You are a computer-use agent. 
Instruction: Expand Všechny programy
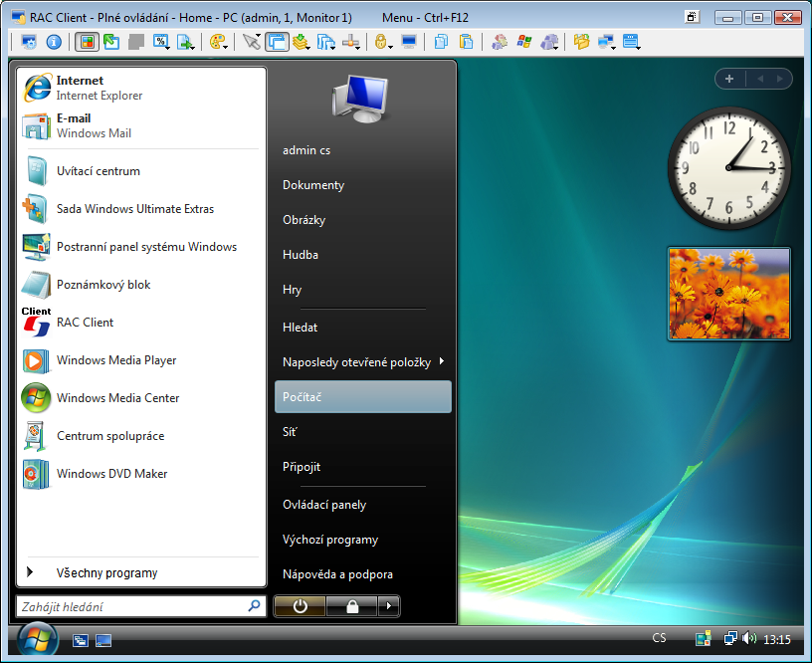coord(141,572)
